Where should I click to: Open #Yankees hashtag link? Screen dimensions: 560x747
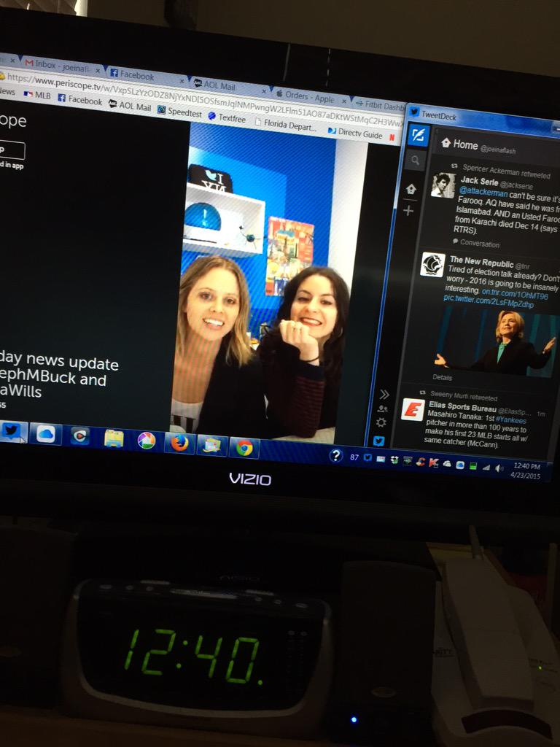511,419
